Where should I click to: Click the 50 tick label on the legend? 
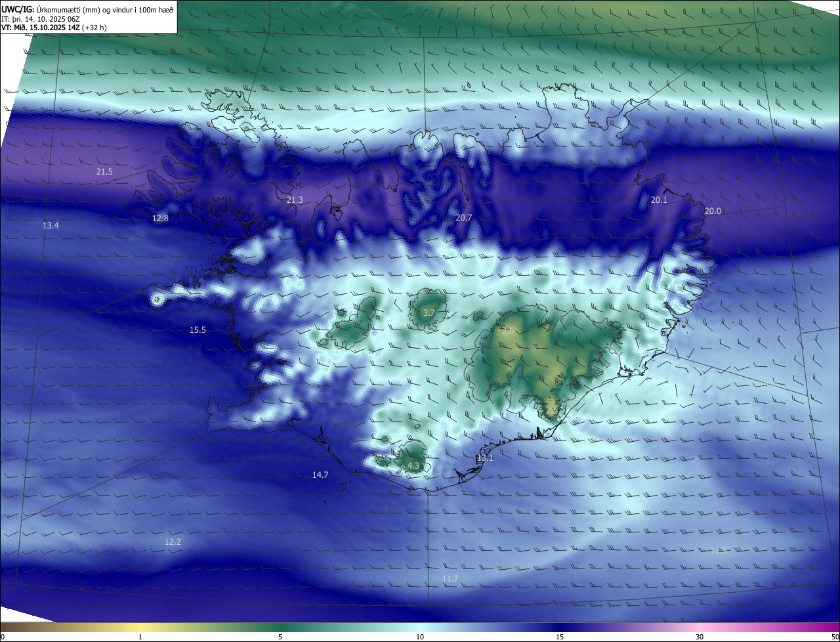(835, 637)
